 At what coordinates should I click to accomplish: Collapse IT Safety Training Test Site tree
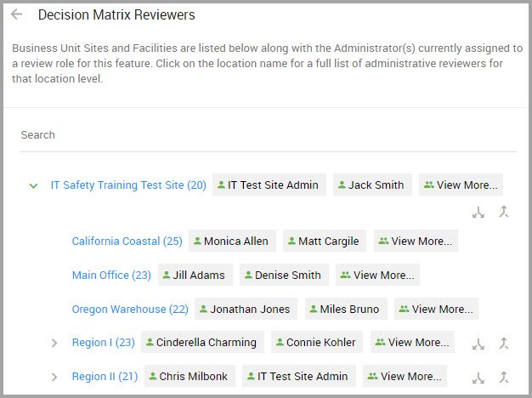click(33, 185)
